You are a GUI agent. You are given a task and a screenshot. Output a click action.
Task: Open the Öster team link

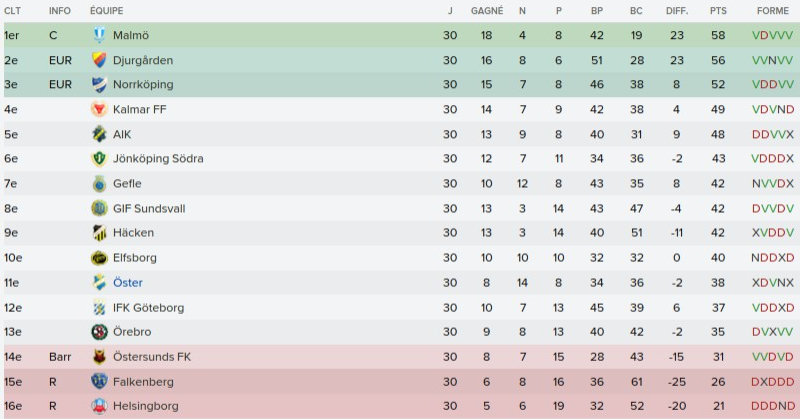coord(128,283)
